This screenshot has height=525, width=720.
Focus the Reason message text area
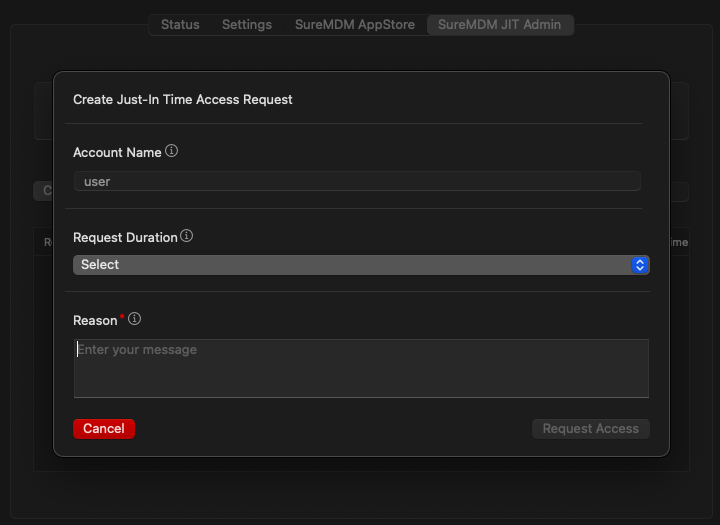361,368
